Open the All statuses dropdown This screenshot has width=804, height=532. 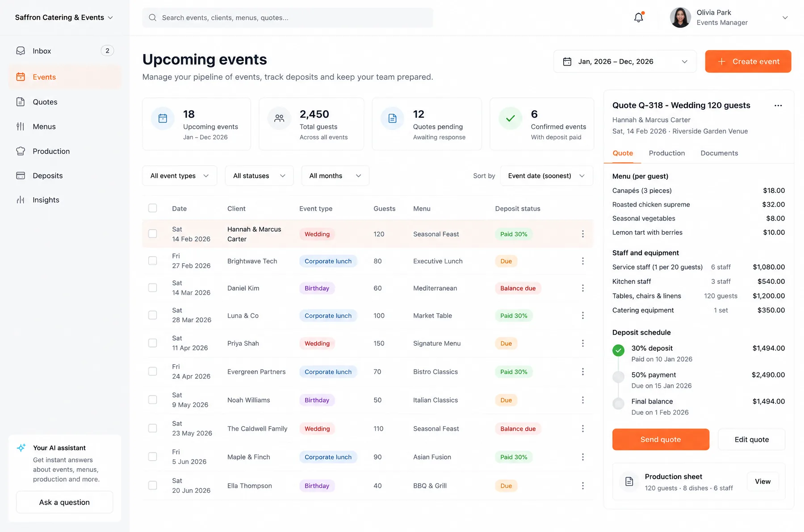259,176
